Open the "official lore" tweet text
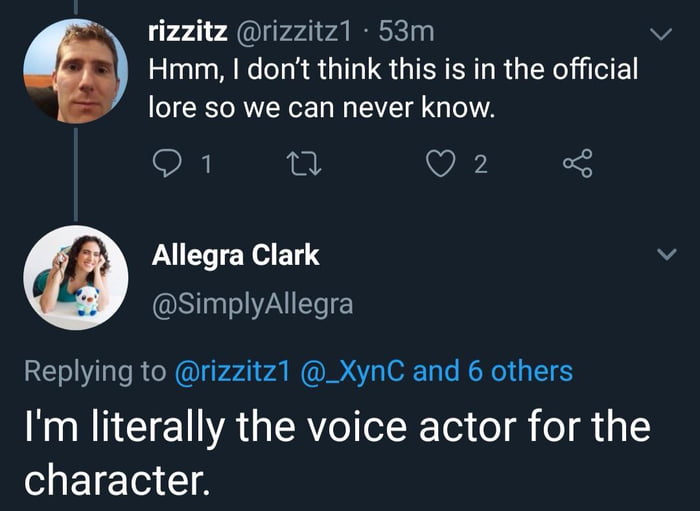This screenshot has height=511, width=700. coord(392,88)
